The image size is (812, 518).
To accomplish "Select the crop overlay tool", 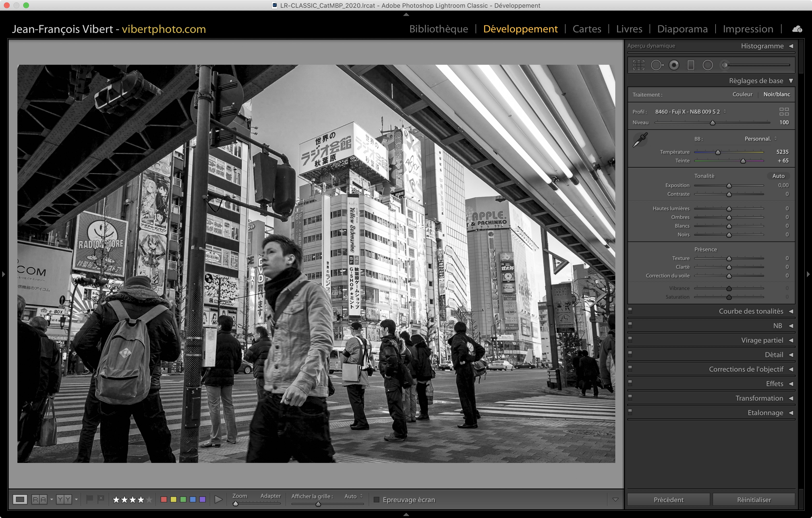I will tap(638, 65).
